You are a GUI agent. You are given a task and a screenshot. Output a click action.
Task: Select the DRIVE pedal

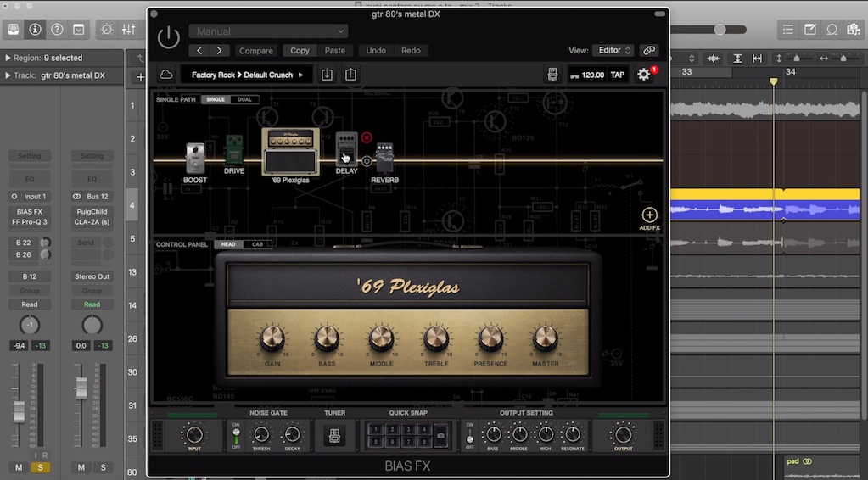pos(233,150)
